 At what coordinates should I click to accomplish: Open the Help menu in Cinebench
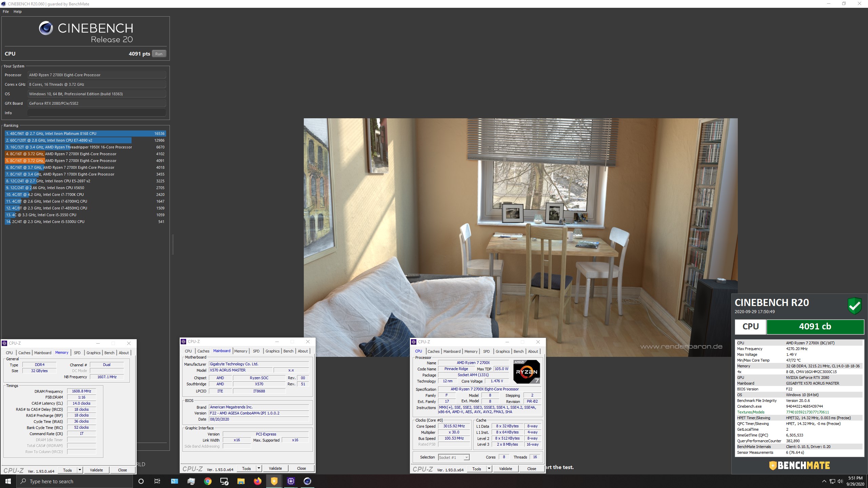pyautogui.click(x=18, y=12)
